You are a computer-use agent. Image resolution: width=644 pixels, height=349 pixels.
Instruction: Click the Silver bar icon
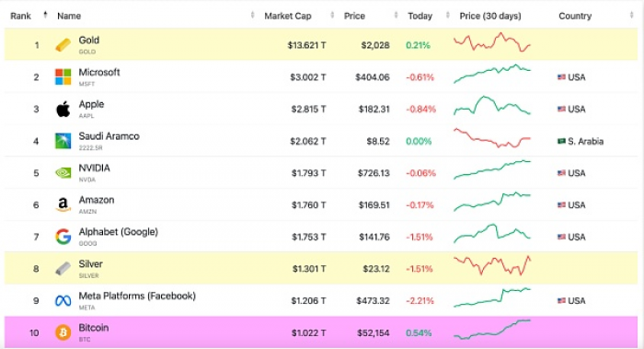[x=63, y=269]
